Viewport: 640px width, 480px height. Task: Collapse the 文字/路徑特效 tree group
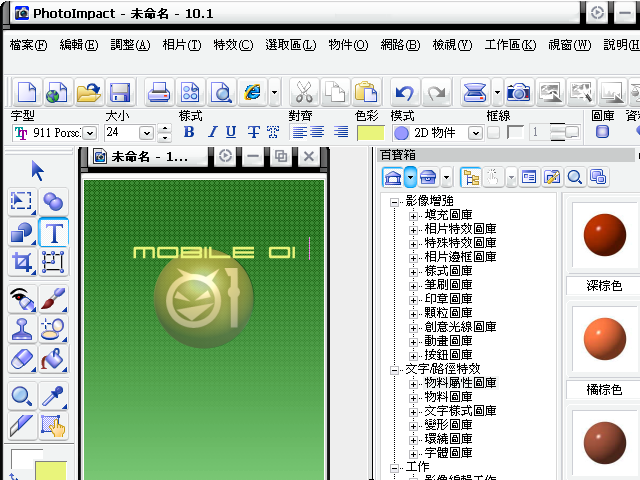click(394, 370)
